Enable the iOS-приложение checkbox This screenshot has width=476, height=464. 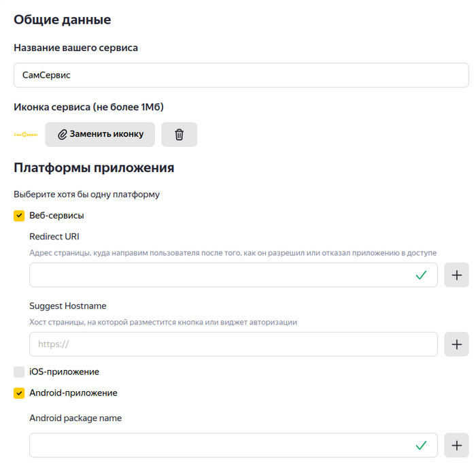pyautogui.click(x=19, y=372)
